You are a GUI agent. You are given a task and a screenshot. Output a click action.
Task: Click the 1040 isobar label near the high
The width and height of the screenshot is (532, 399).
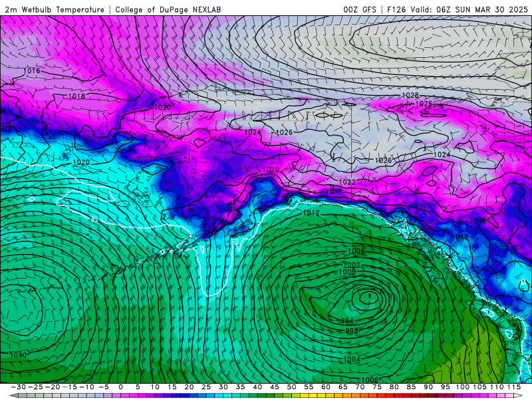[18, 355]
